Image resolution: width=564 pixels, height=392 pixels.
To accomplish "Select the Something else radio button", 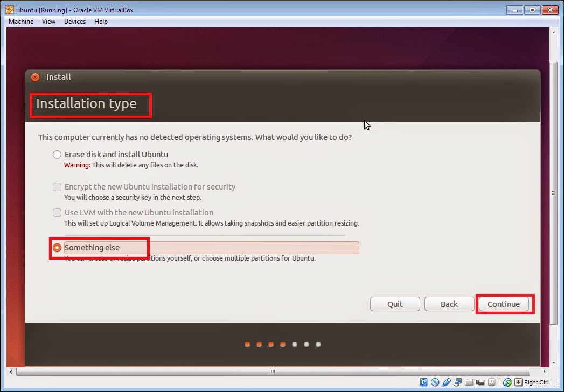I will click(x=57, y=248).
